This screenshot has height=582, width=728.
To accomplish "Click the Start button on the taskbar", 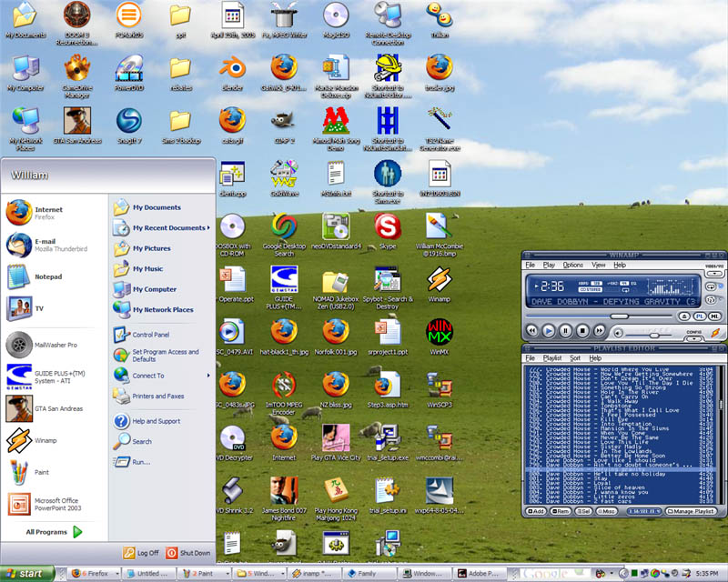I will click(x=27, y=574).
